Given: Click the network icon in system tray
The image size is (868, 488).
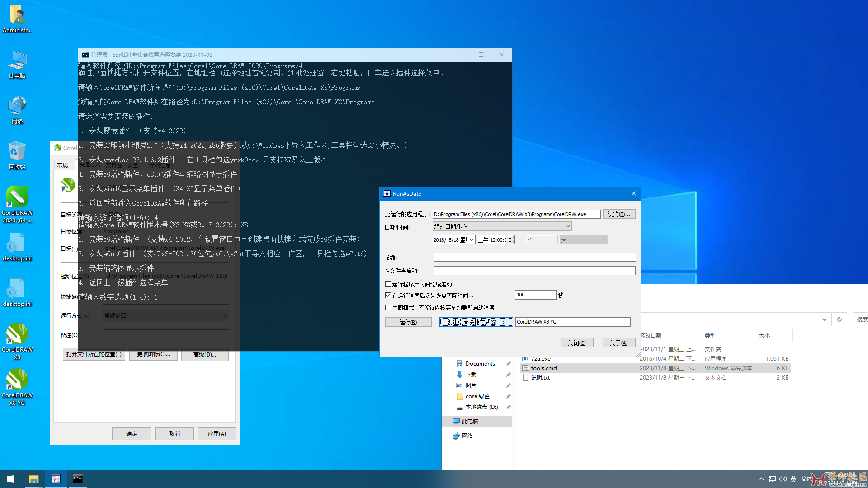Looking at the screenshot, I should 772,479.
